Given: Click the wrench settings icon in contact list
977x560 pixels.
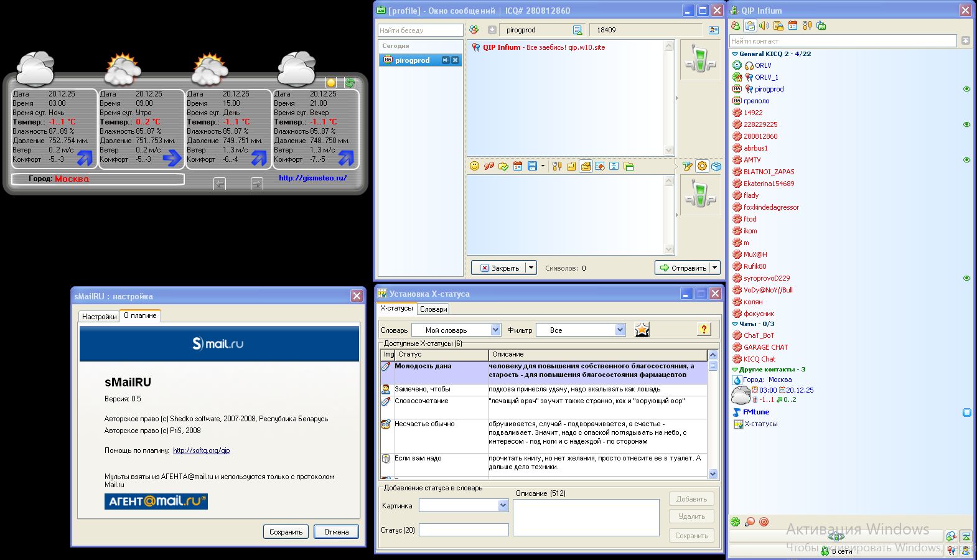Looking at the screenshot, I should pyautogui.click(x=807, y=26).
